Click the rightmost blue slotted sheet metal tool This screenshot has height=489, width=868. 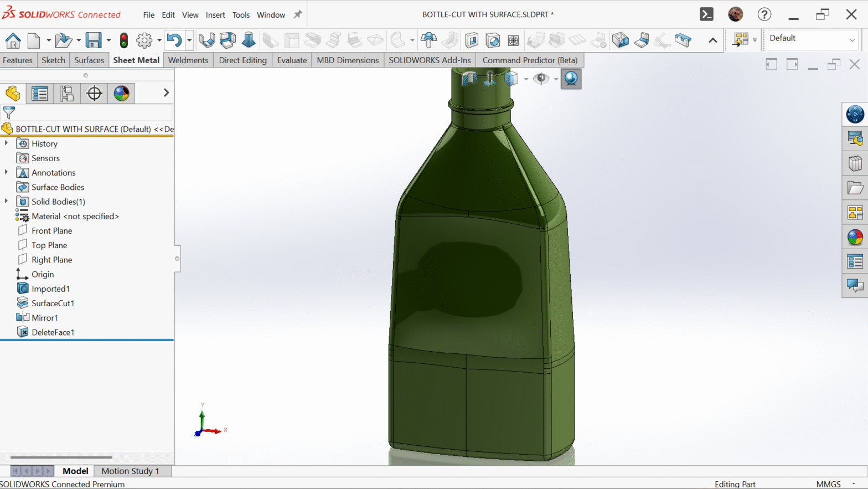click(683, 40)
